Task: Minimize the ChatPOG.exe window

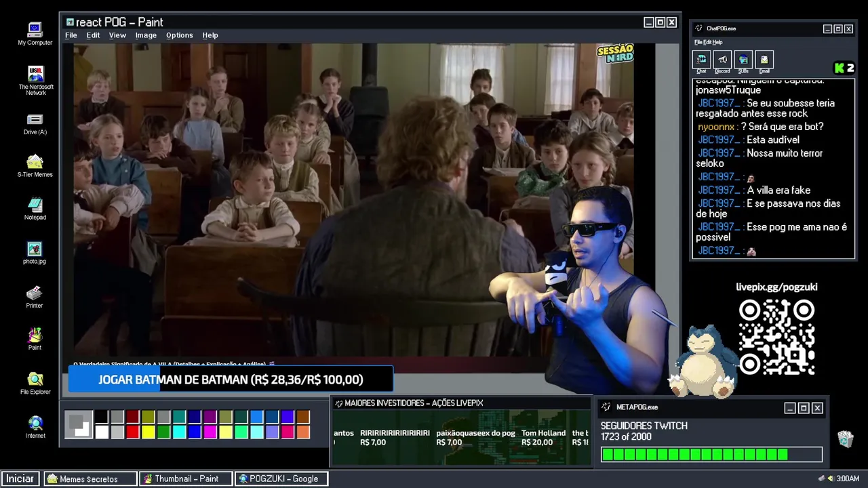Action: pyautogui.click(x=827, y=29)
